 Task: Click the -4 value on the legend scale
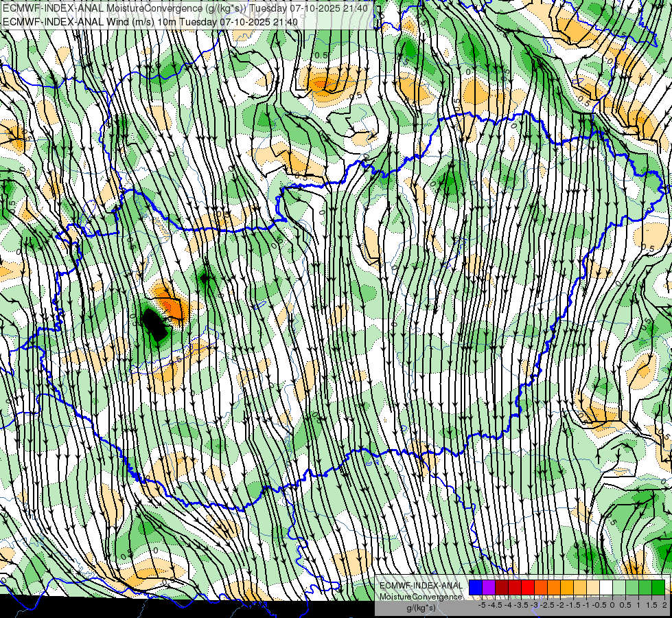coord(508,605)
